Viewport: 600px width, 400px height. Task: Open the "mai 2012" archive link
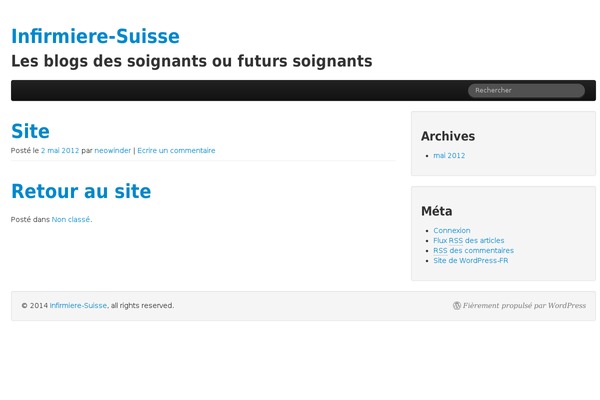pyautogui.click(x=449, y=156)
